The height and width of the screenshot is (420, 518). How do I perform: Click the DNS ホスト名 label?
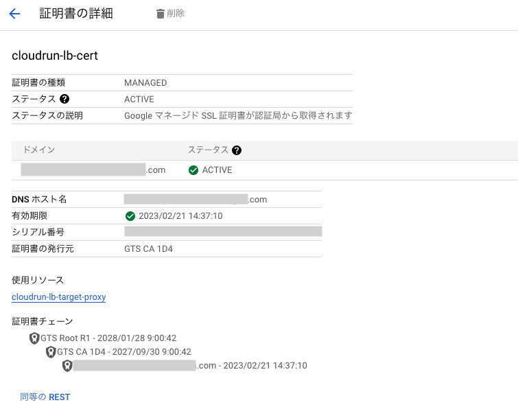[39, 199]
